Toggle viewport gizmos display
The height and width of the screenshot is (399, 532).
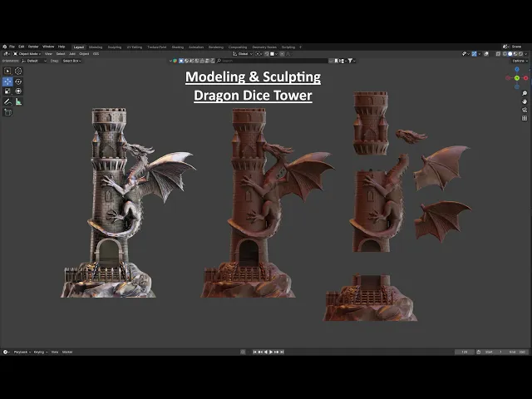click(475, 53)
